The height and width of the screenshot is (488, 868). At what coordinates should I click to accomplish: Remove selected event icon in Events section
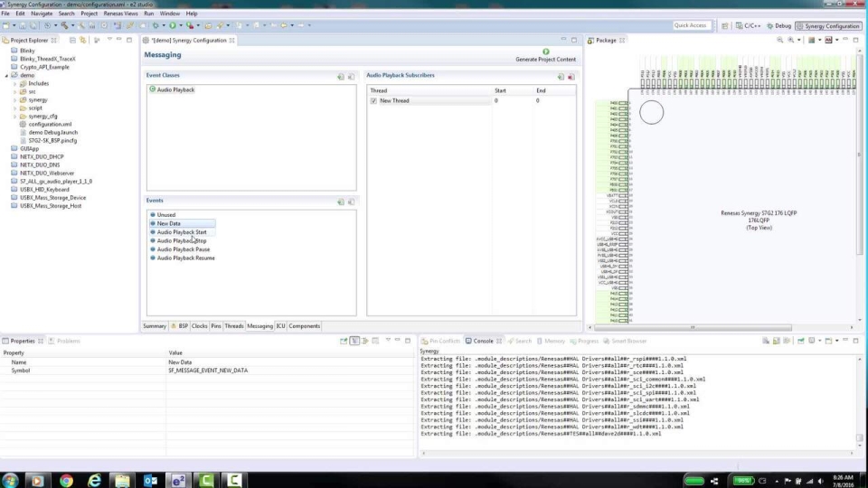(x=351, y=202)
